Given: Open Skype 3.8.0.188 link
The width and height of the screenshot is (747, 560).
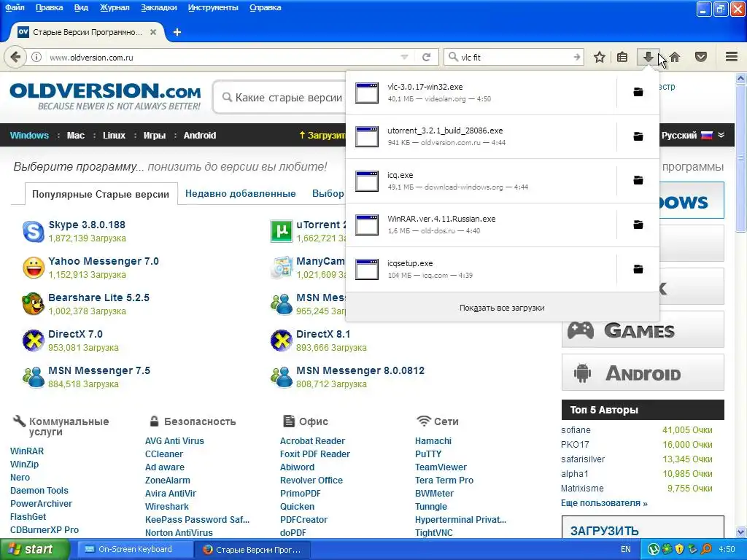Looking at the screenshot, I should pos(87,225).
